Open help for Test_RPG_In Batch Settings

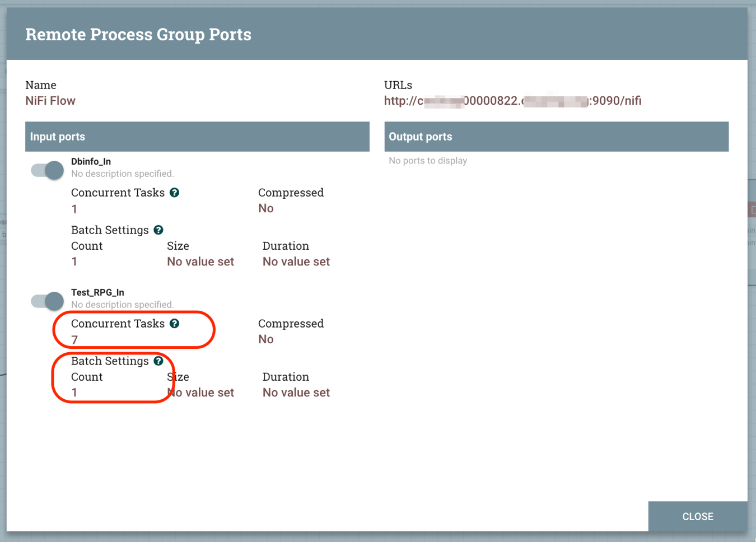coord(158,361)
